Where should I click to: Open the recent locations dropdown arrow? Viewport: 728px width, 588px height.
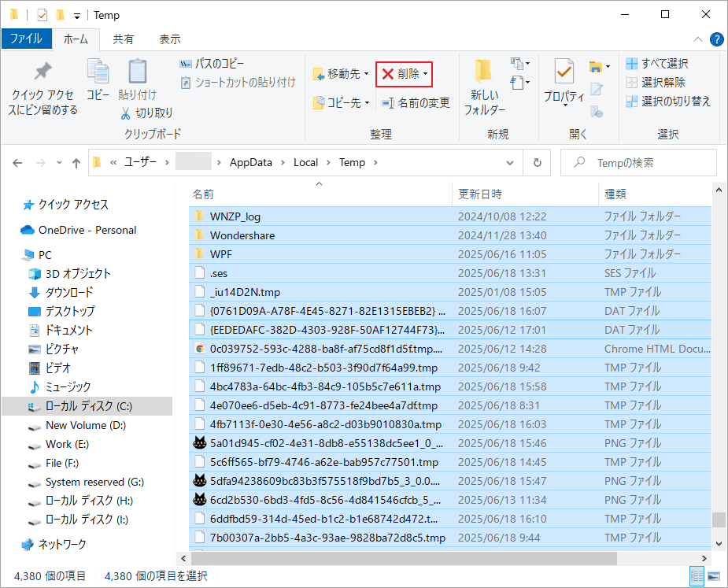(x=59, y=163)
